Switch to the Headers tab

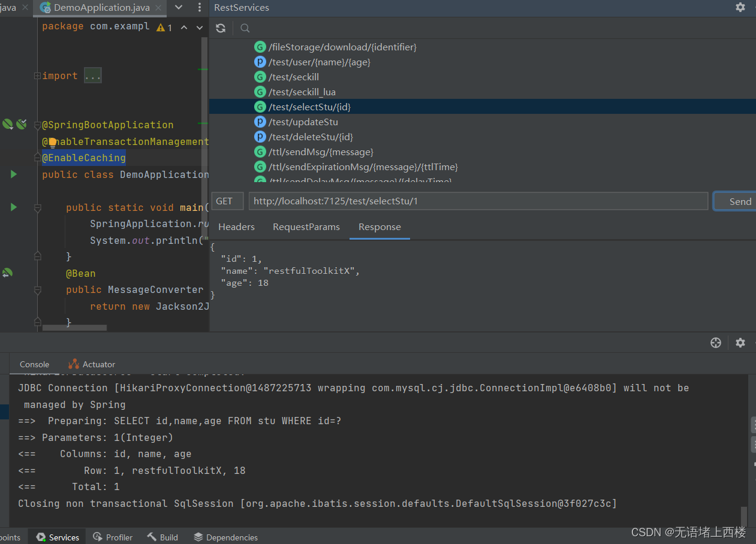click(x=236, y=226)
